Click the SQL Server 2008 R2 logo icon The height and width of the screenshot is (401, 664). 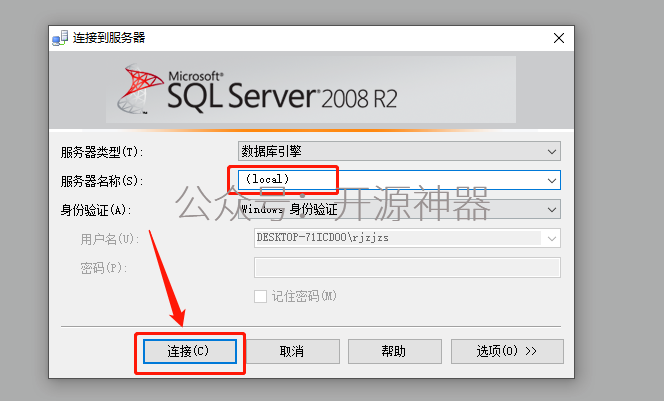pyautogui.click(x=139, y=89)
